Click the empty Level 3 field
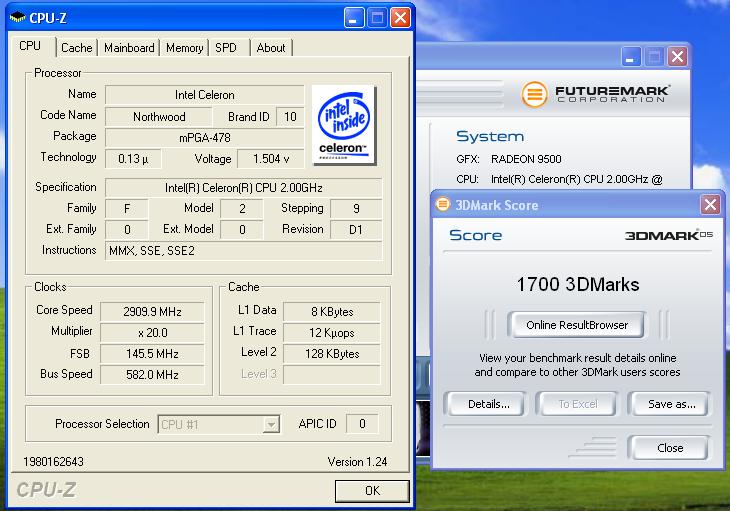Screen dimensions: 730x511 tap(332, 375)
